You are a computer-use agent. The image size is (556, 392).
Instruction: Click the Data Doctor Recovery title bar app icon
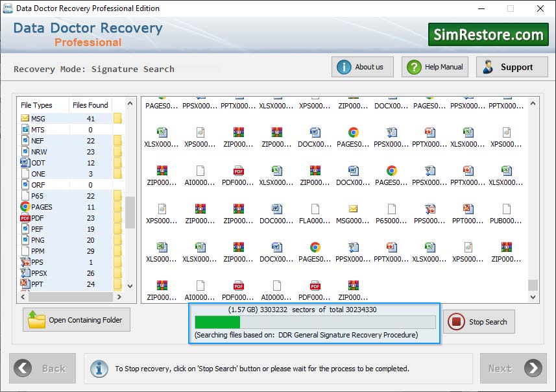coord(7,8)
